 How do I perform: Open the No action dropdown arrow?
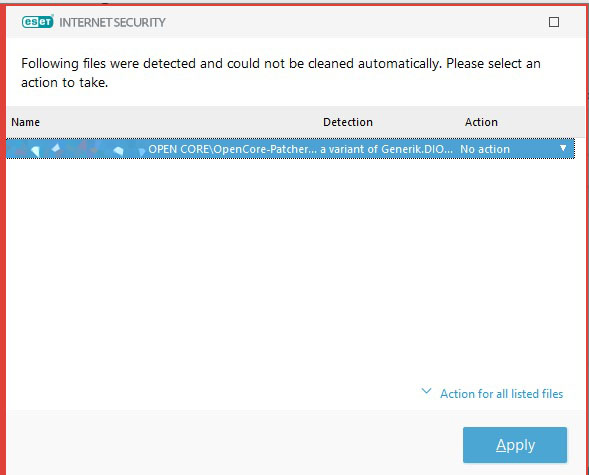click(x=563, y=148)
